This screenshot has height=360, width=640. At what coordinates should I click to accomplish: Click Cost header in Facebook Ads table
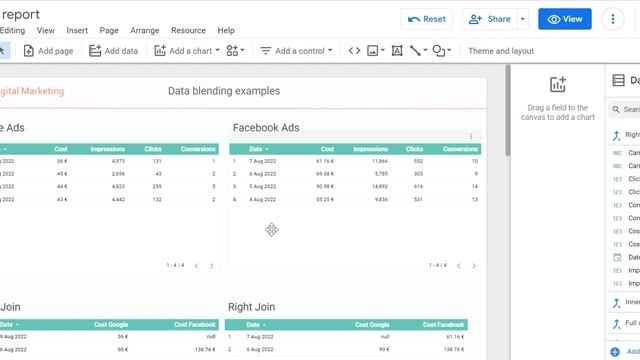pos(327,149)
